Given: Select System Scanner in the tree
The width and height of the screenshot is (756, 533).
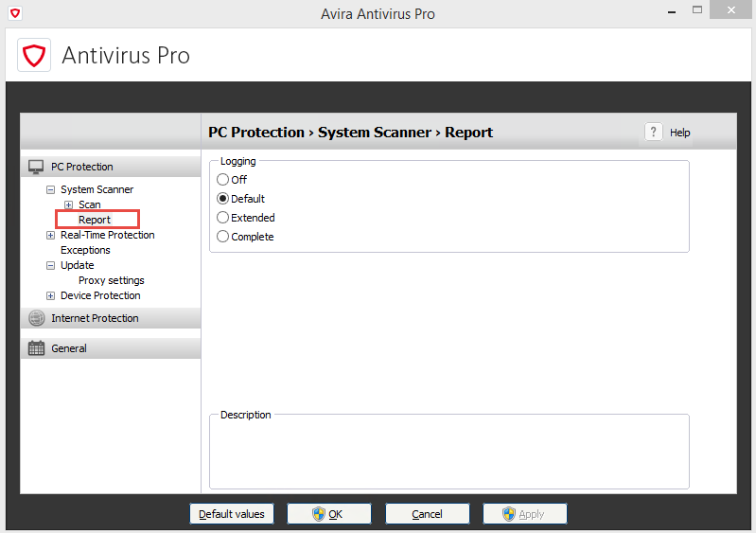Looking at the screenshot, I should [x=97, y=189].
